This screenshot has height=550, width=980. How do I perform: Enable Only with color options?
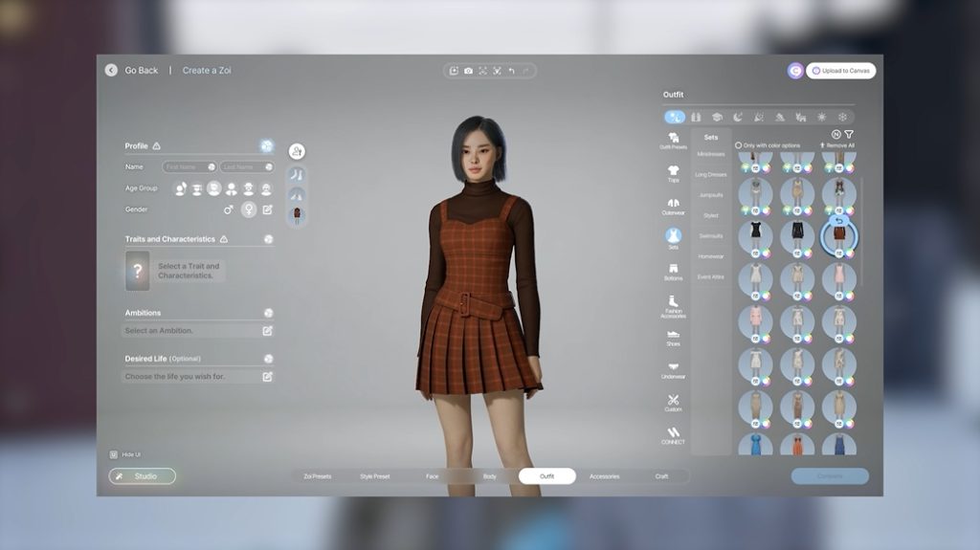pyautogui.click(x=768, y=145)
